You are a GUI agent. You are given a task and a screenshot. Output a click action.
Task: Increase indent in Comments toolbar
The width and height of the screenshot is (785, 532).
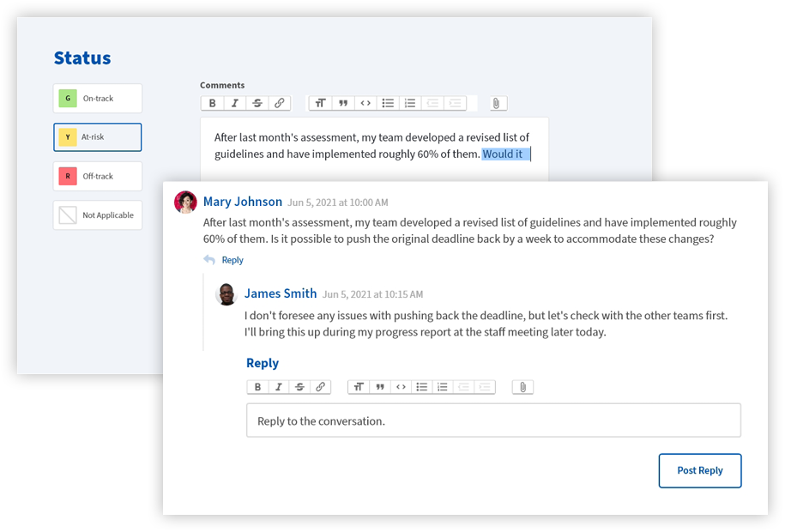455,103
